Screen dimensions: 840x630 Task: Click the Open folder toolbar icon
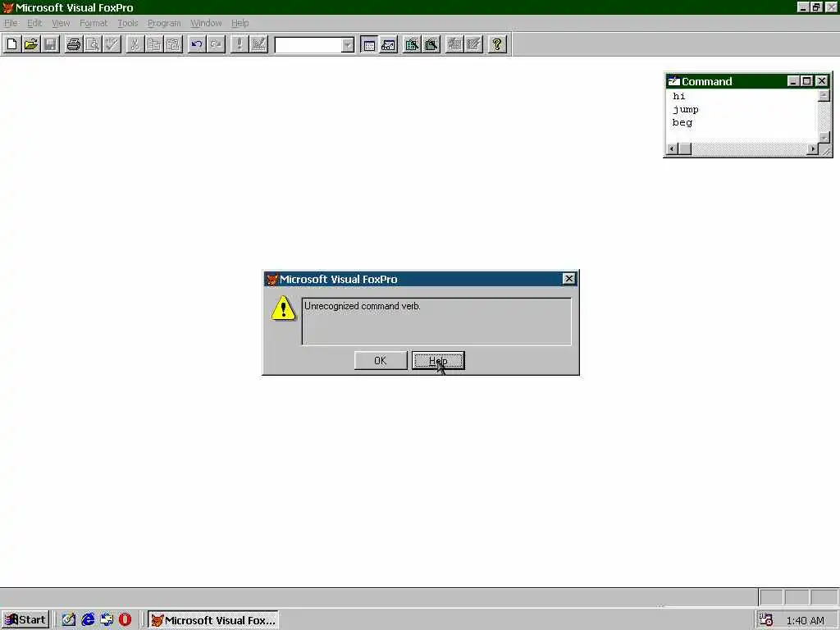pos(31,44)
